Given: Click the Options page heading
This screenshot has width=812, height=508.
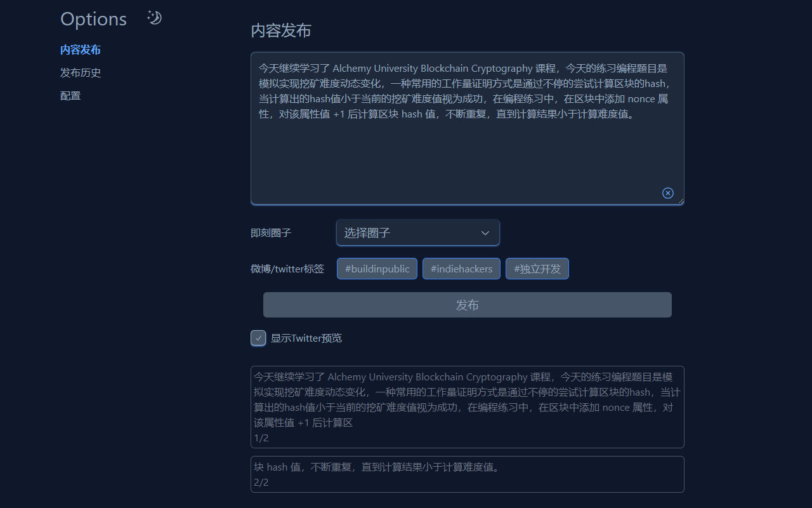Looking at the screenshot, I should click(x=93, y=19).
